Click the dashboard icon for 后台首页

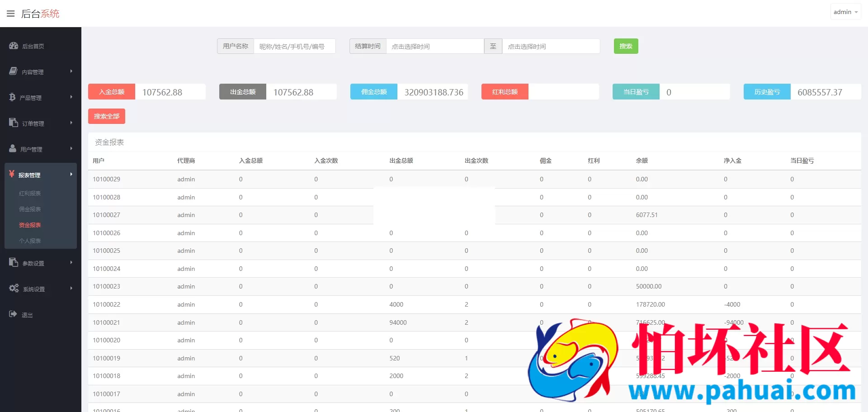click(14, 46)
